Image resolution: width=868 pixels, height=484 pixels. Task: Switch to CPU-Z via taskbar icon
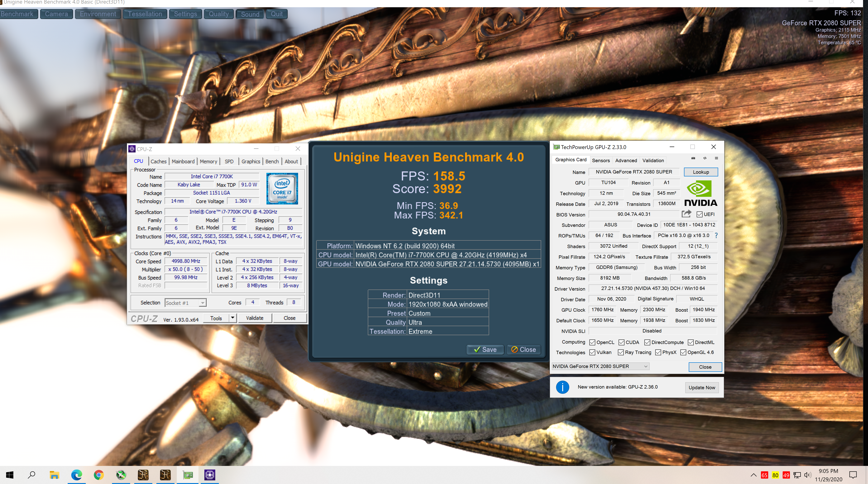(210, 475)
